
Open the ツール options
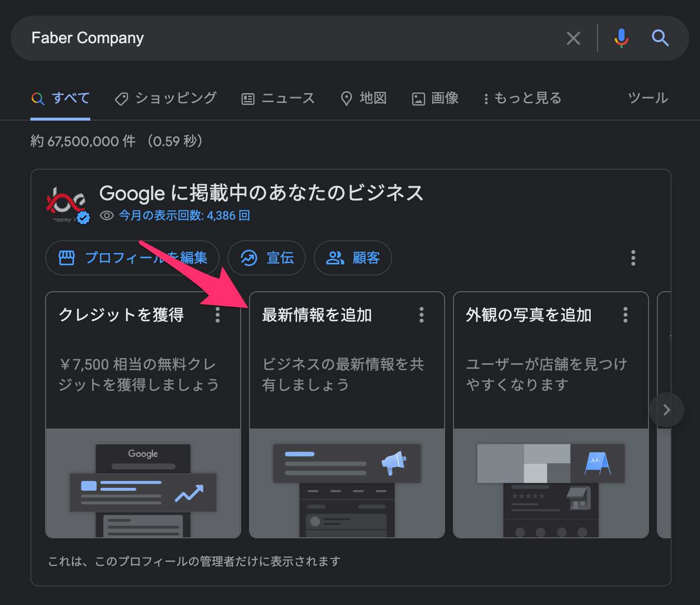pos(648,98)
